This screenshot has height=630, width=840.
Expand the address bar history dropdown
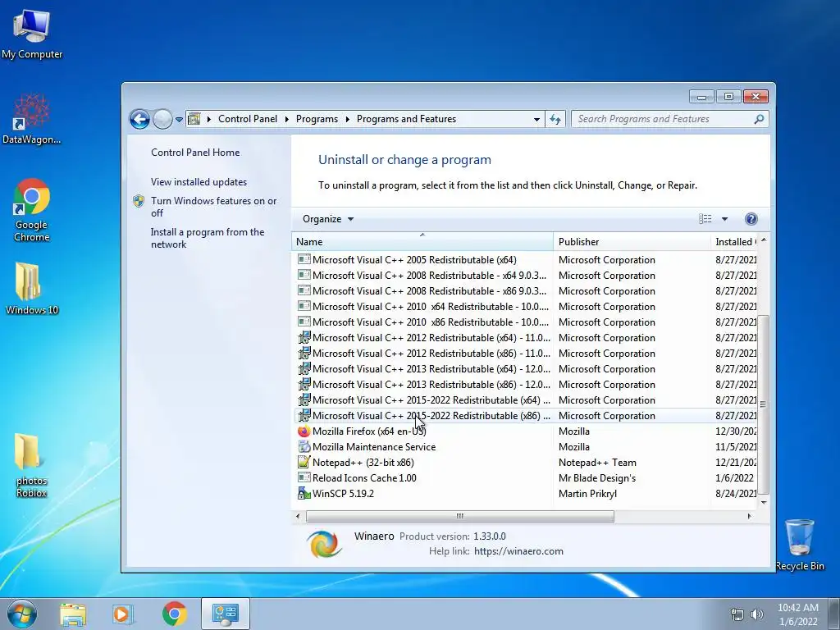[x=536, y=119]
